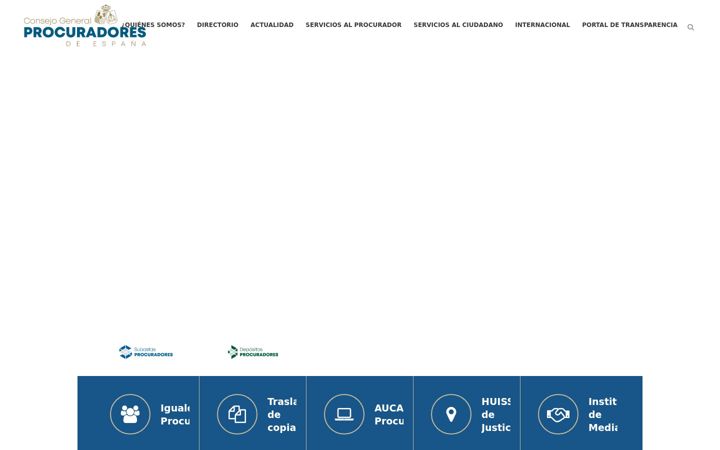
Task: Click the handshake Instituto de Mediación icon
Action: pyautogui.click(x=558, y=414)
